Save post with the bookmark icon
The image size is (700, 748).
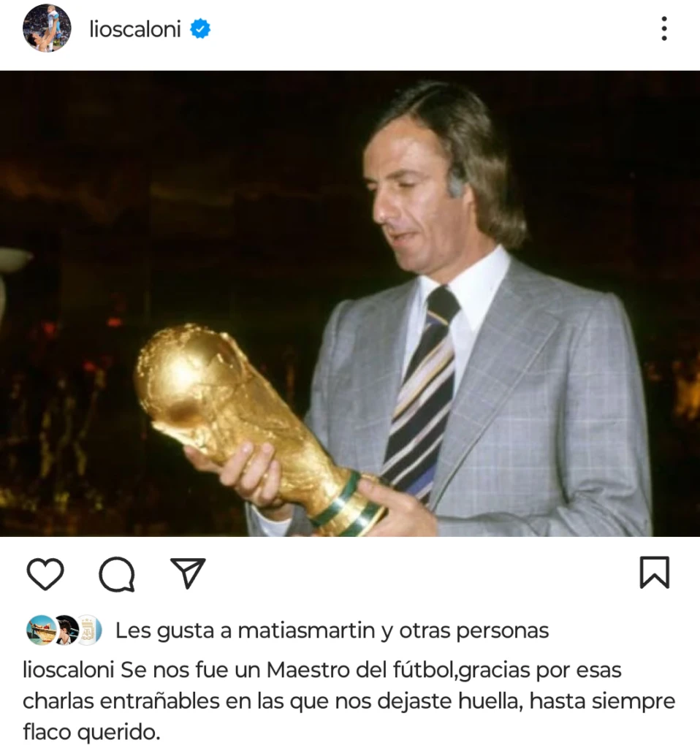pos(654,572)
